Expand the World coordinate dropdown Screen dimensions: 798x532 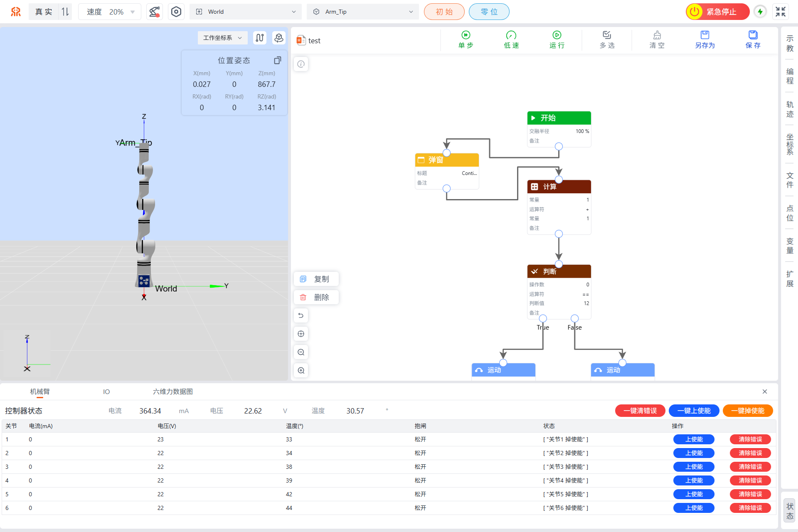tap(246, 12)
